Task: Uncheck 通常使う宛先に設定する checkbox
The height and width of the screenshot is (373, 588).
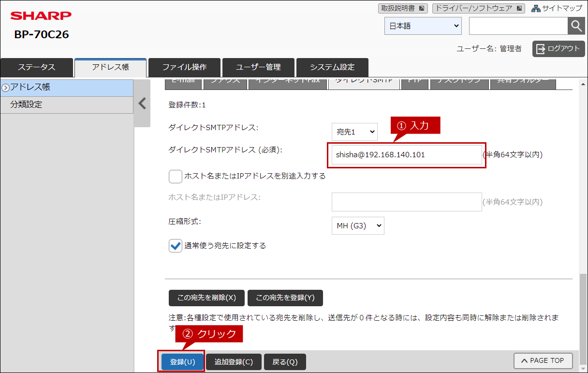Action: (176, 246)
